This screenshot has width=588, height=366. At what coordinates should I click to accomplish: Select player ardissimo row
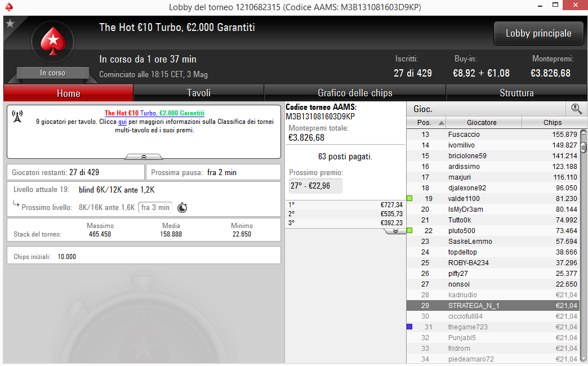[493, 167]
